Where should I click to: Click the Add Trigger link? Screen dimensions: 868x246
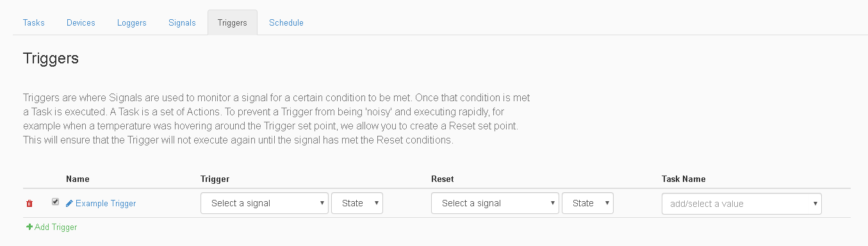coord(56,227)
